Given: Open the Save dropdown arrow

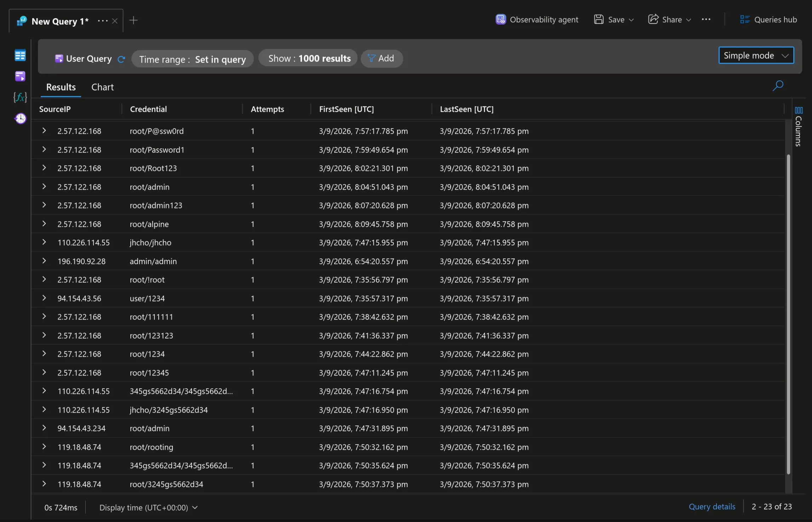Looking at the screenshot, I should 631,20.
